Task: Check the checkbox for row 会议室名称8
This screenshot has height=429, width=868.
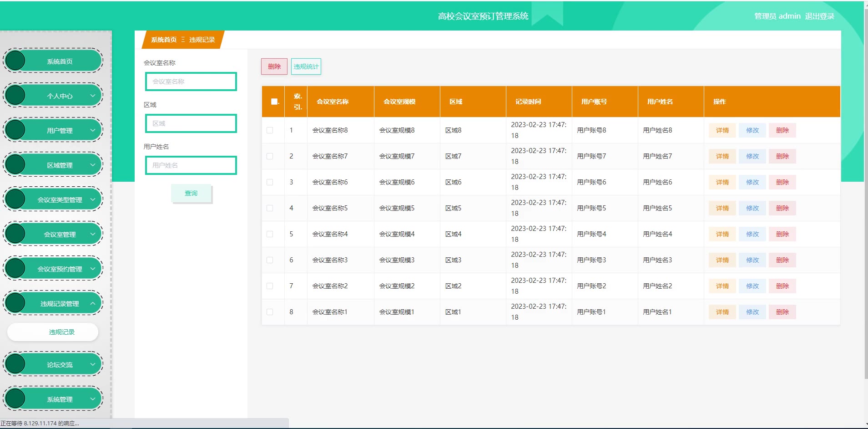Action: (270, 130)
